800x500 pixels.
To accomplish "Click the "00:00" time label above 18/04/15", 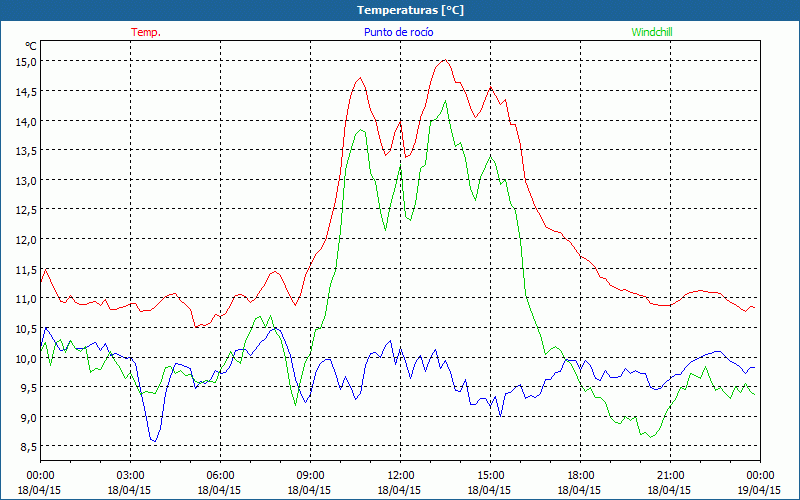I will (x=40, y=476).
